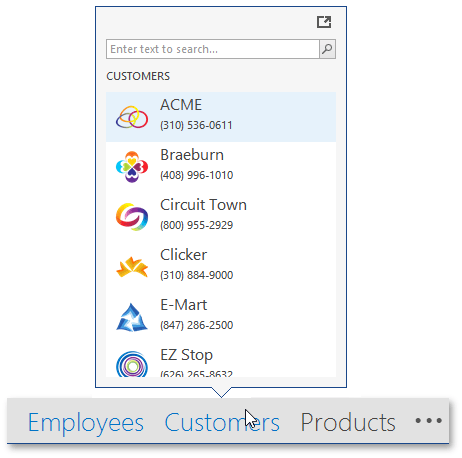
Task: Click the Braeburn colorful hearts logo
Action: [x=132, y=167]
